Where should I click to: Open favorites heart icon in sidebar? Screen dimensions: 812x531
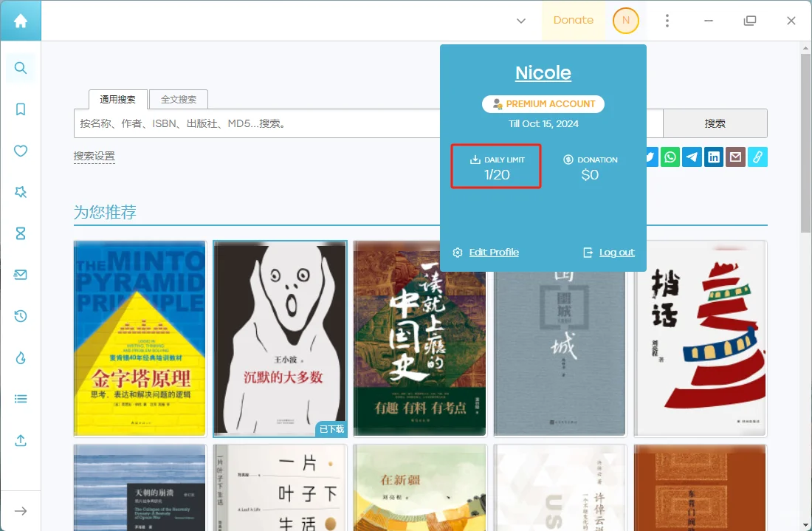(x=20, y=151)
